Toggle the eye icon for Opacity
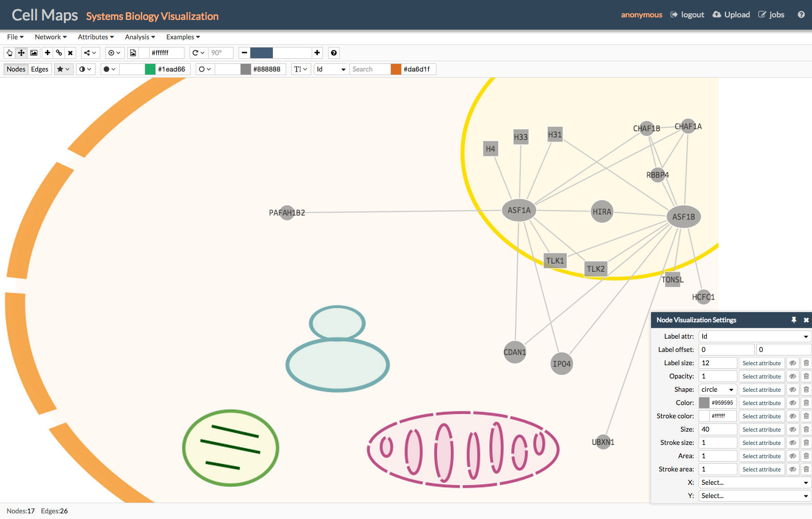The width and height of the screenshot is (812, 519). click(793, 376)
